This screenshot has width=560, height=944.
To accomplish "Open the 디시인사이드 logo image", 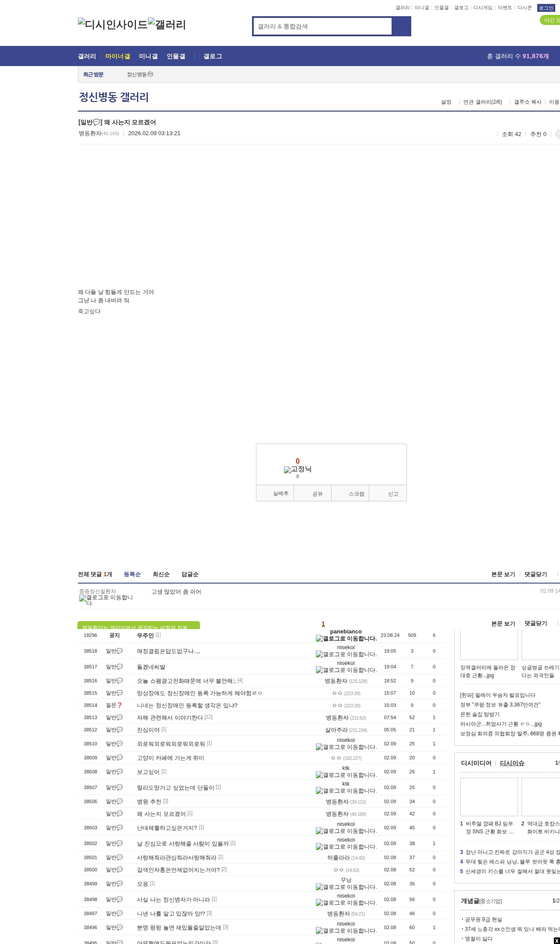I will point(113,24).
